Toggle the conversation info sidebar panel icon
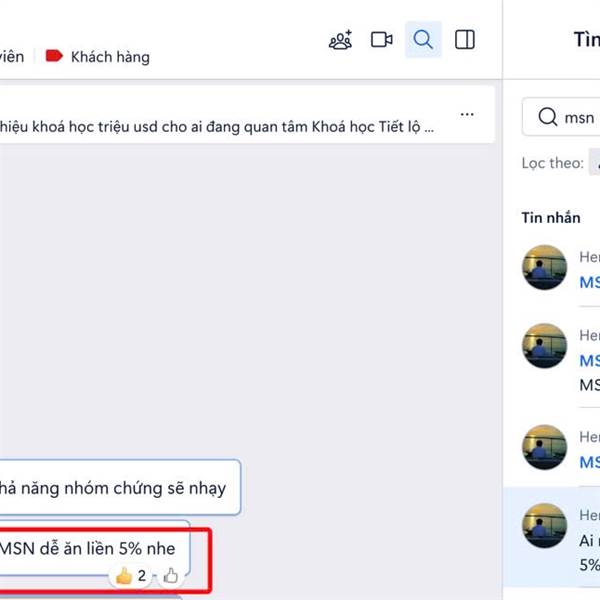600x600 pixels. (x=465, y=40)
